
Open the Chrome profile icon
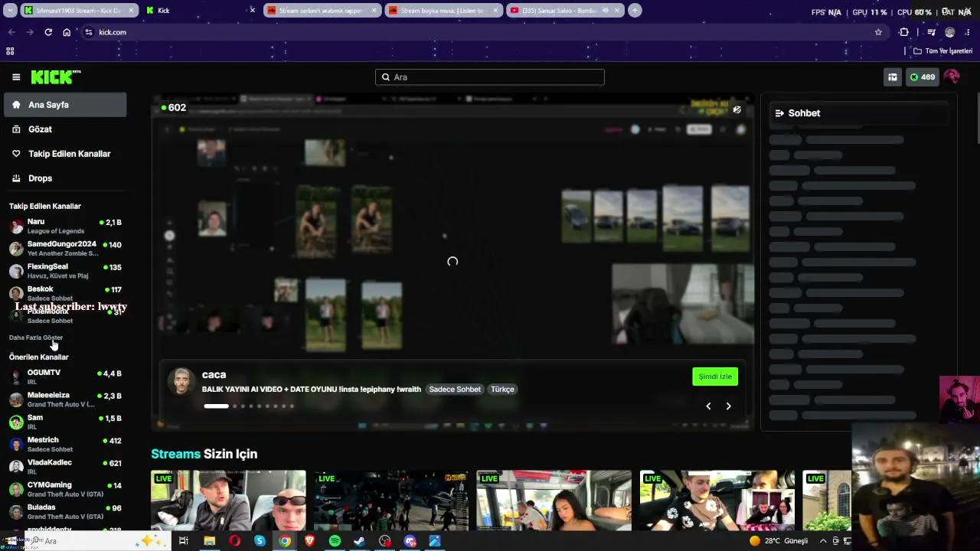(950, 32)
